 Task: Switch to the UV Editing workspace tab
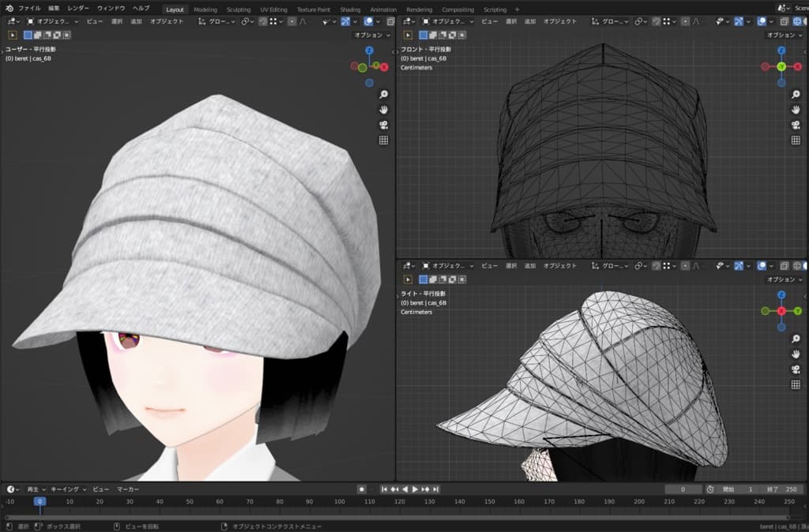click(274, 9)
